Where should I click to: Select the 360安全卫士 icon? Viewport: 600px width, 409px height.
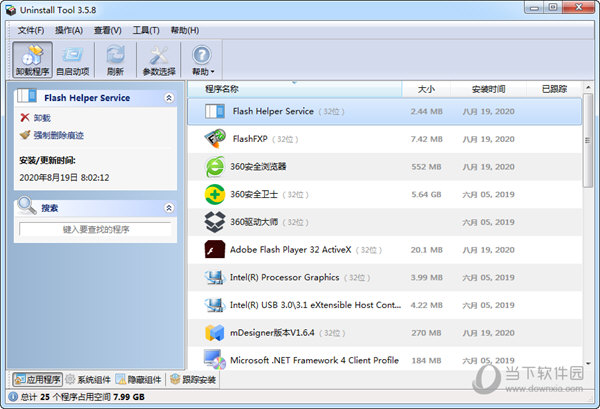(215, 194)
